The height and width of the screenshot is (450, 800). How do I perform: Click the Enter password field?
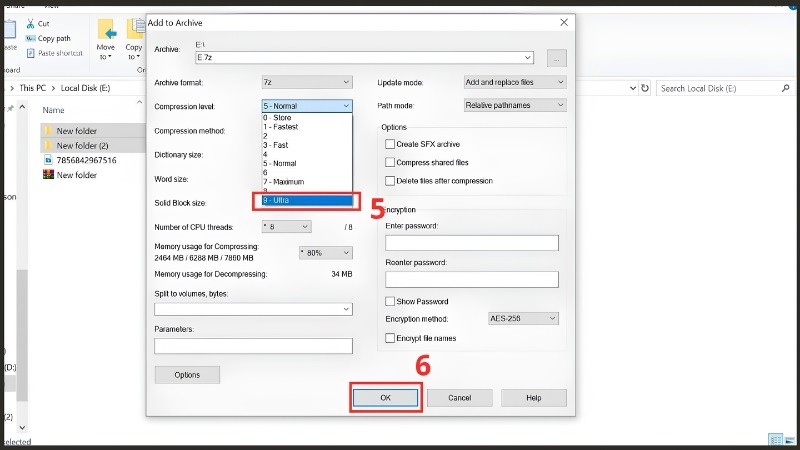click(x=472, y=243)
